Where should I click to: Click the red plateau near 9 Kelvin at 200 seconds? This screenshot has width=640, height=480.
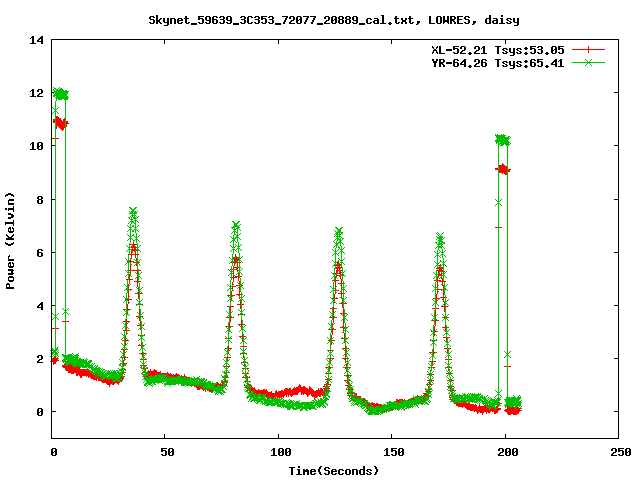pyautogui.click(x=503, y=169)
